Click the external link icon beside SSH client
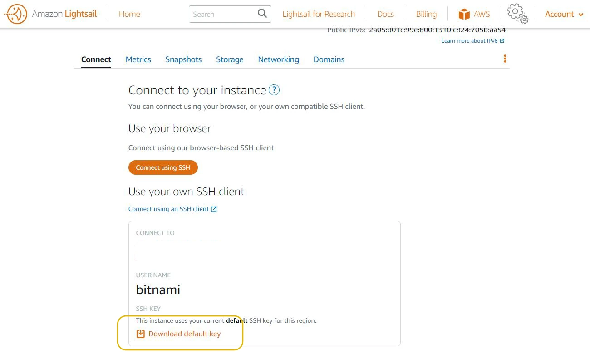 pos(214,209)
